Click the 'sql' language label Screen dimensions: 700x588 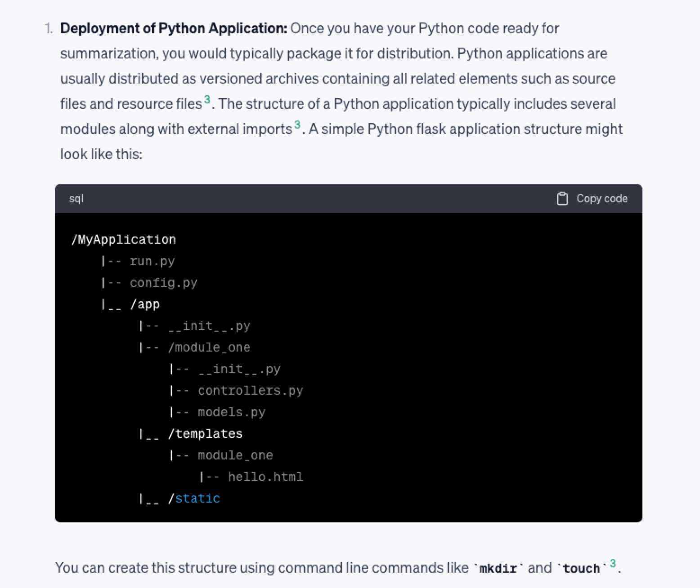[76, 199]
